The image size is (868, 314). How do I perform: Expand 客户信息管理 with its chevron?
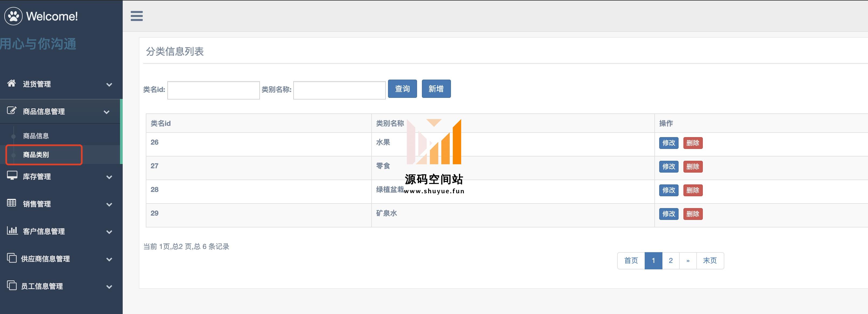pyautogui.click(x=109, y=232)
